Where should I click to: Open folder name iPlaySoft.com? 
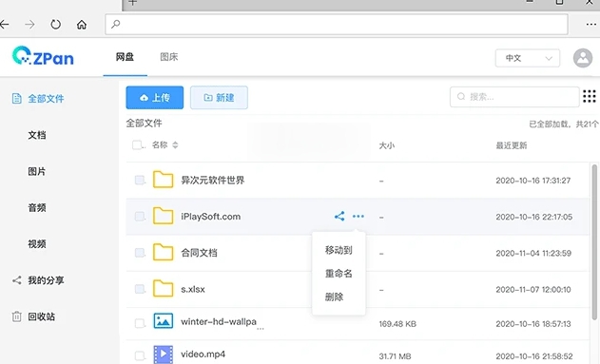pos(211,217)
